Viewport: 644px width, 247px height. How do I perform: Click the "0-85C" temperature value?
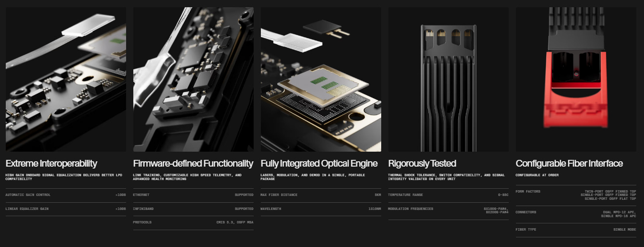pos(503,195)
